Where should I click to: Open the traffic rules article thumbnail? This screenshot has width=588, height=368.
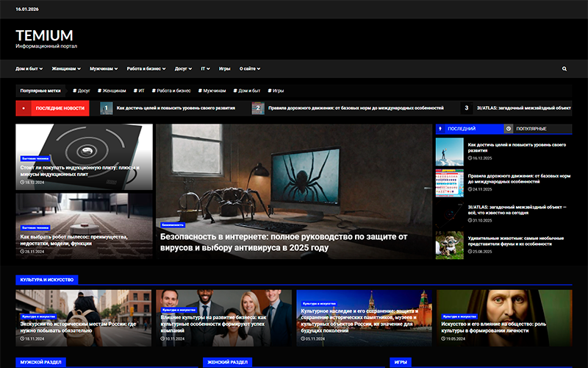click(x=449, y=183)
